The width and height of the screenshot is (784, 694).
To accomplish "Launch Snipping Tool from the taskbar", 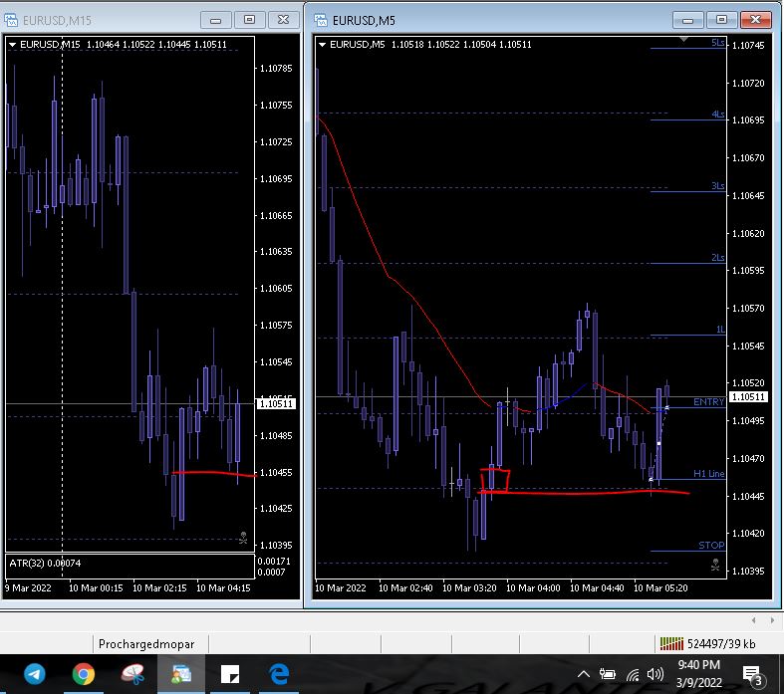I will [131, 674].
